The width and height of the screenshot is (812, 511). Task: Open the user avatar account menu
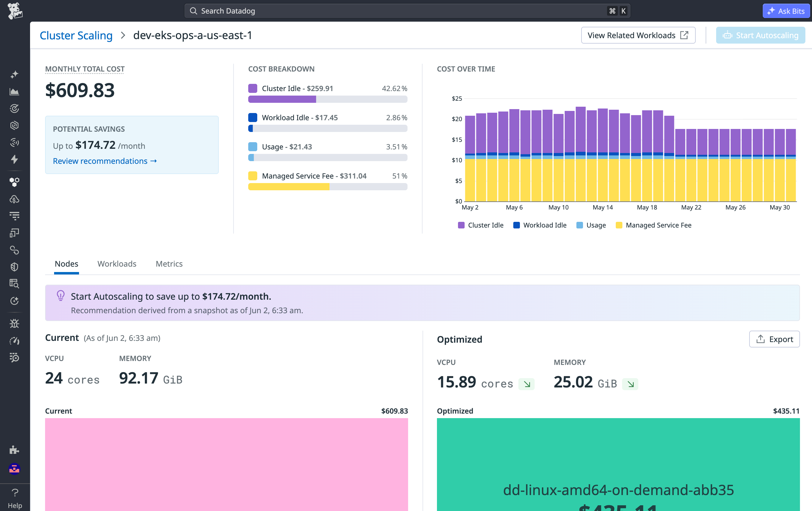coord(14,469)
